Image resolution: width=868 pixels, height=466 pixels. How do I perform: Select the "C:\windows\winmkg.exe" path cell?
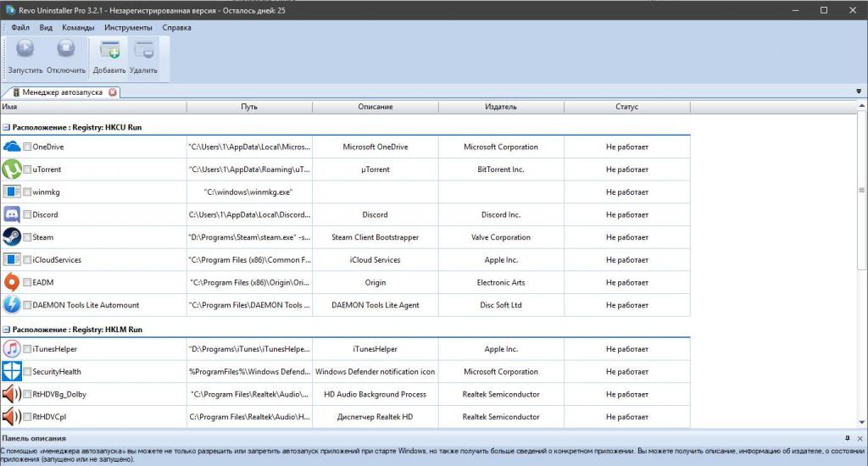(x=250, y=192)
